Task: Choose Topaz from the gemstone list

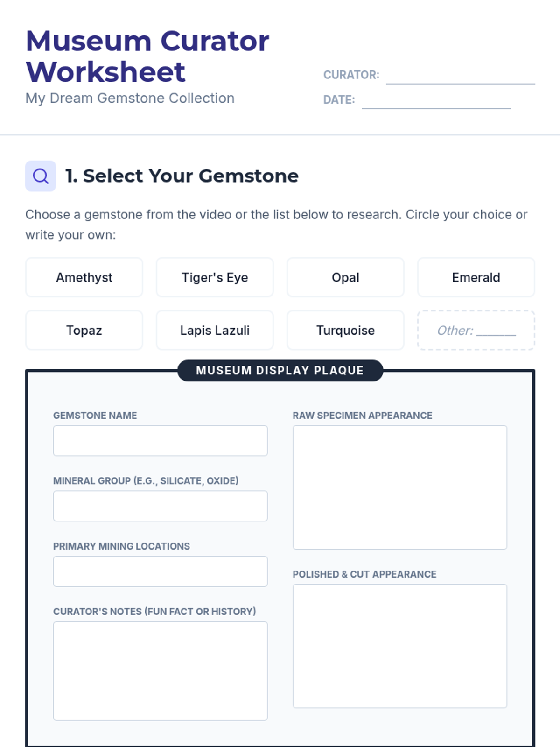Action: (x=84, y=330)
